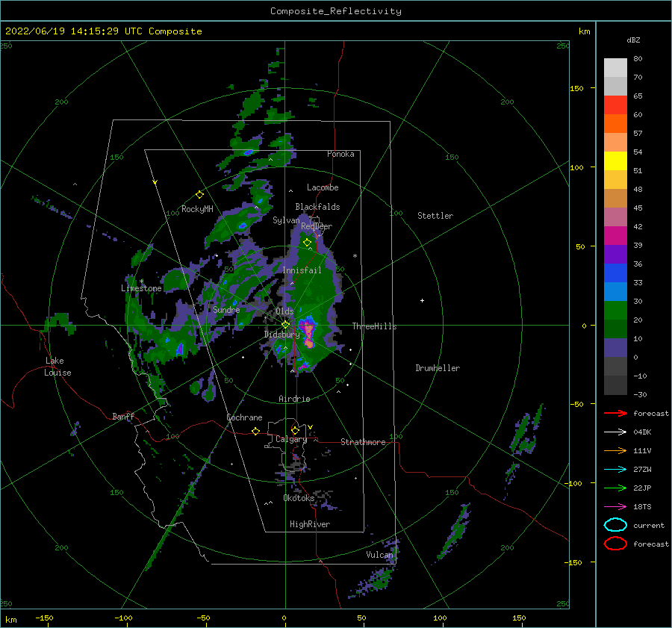This screenshot has width=672, height=628.
Task: Click the Sundre city label
Action: [x=226, y=310]
